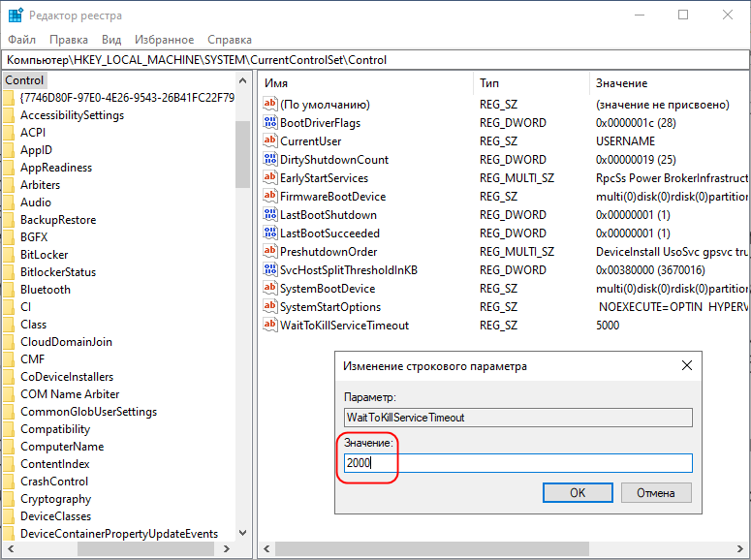Click the string icon of (По умолчанию) value
The height and width of the screenshot is (560, 751).
coord(270,104)
